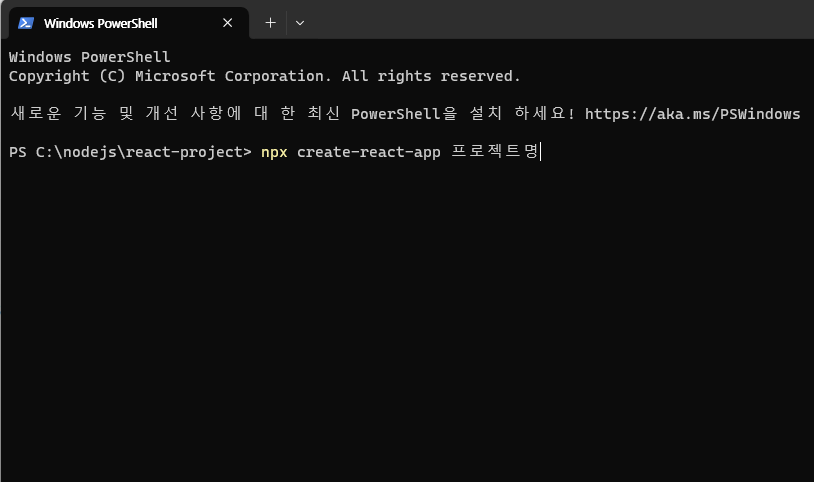Screen dimensions: 814x482
Task: Click the 'npx' command text
Action: tap(274, 152)
